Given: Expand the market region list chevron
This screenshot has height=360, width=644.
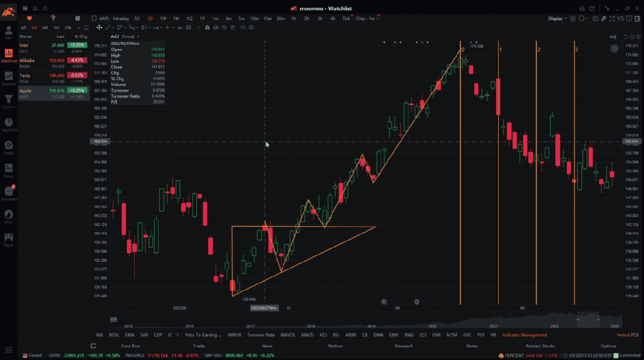Looking at the screenshot, I should [79, 28].
